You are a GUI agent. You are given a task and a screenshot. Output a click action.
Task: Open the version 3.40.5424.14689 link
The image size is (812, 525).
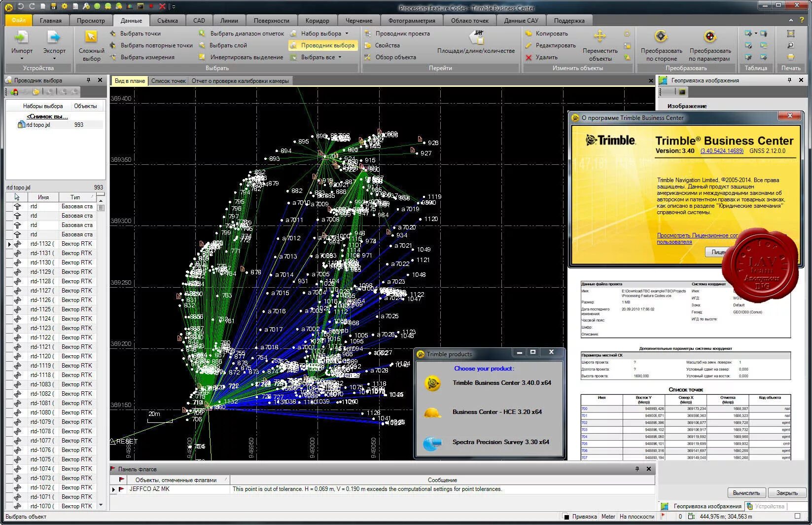pos(722,151)
